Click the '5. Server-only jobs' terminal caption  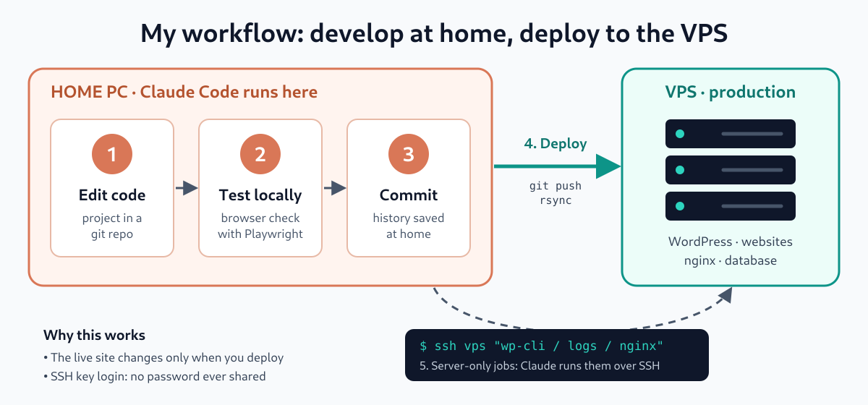tap(540, 366)
